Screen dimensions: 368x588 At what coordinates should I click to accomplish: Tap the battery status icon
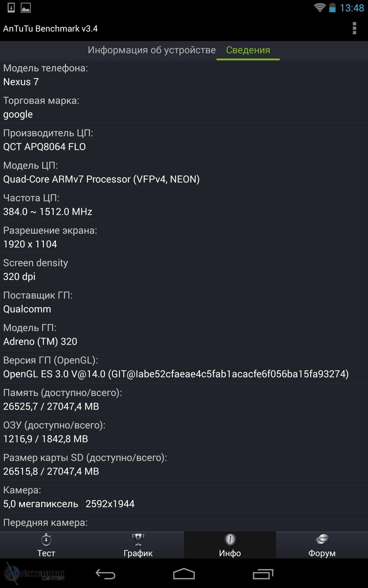pos(332,8)
